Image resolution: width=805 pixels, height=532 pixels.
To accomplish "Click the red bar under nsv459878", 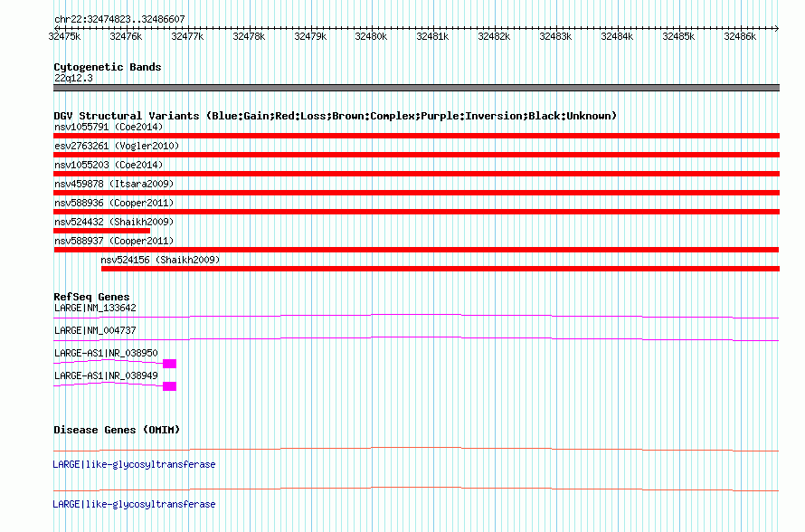I will (416, 193).
